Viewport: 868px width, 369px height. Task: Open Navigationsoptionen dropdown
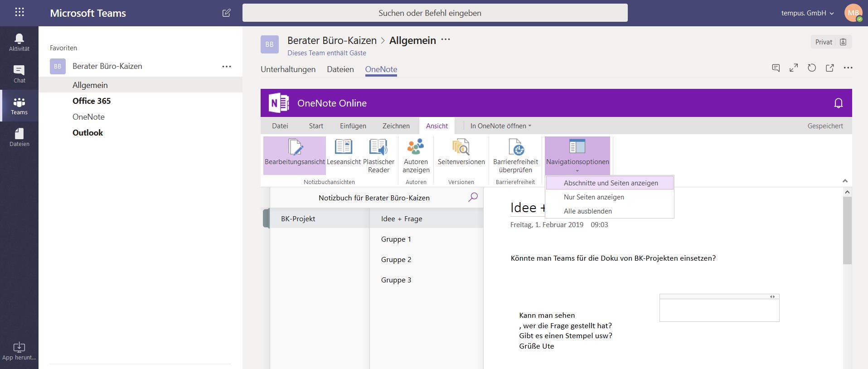pyautogui.click(x=577, y=155)
